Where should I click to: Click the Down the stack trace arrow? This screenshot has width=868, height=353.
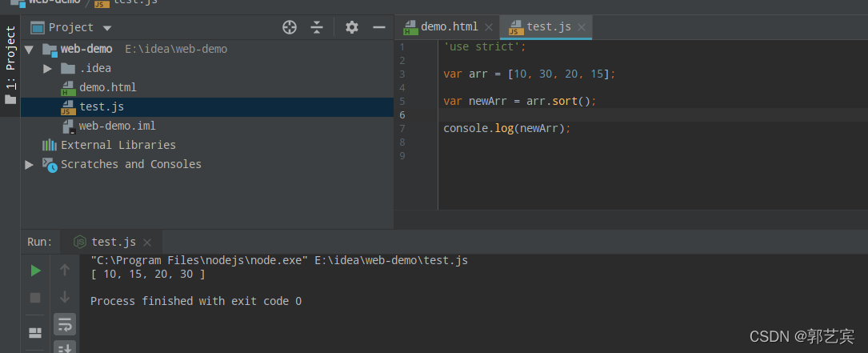pos(65,297)
